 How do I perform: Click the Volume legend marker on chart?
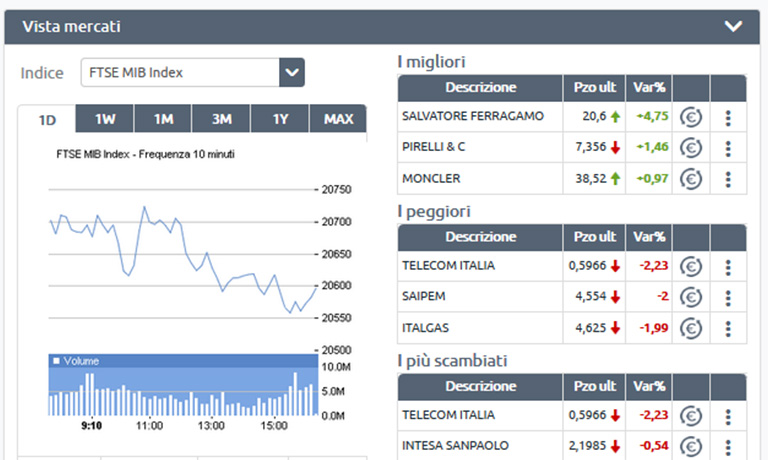click(56, 361)
